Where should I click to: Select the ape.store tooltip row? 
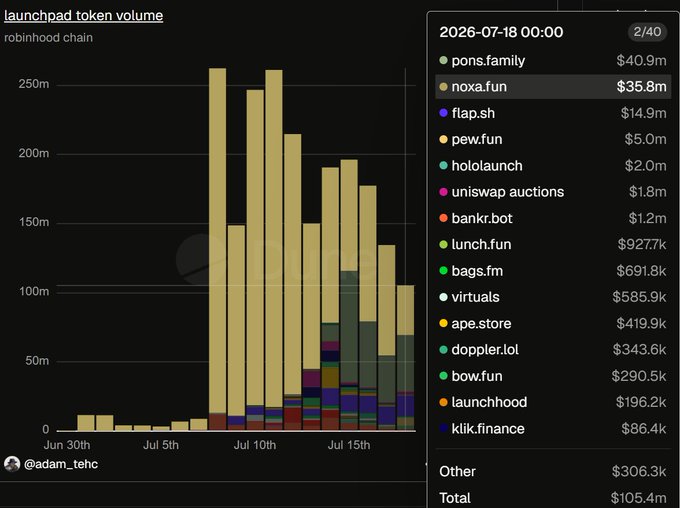coord(553,323)
